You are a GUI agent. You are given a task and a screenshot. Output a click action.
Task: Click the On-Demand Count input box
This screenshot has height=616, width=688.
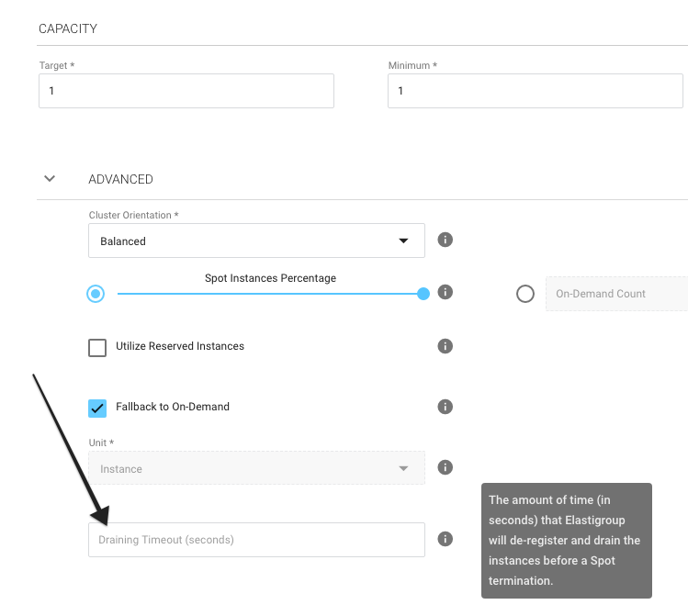click(615, 294)
